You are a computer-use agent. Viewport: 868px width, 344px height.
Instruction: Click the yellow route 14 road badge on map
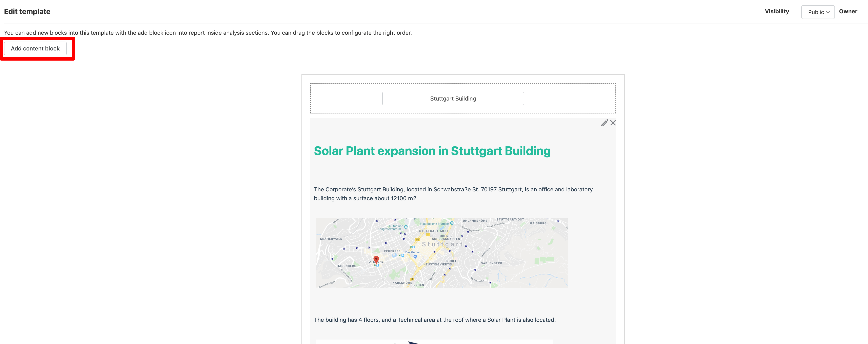412,279
